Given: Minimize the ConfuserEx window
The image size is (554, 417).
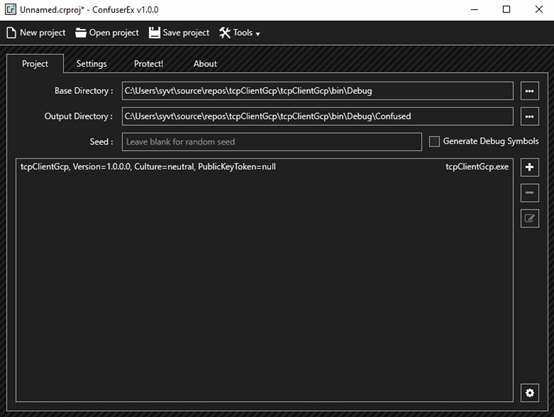Looking at the screenshot, I should point(475,10).
